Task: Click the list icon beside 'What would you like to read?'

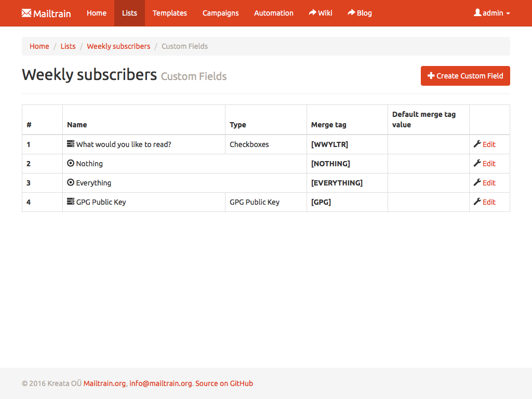Action: click(x=71, y=144)
